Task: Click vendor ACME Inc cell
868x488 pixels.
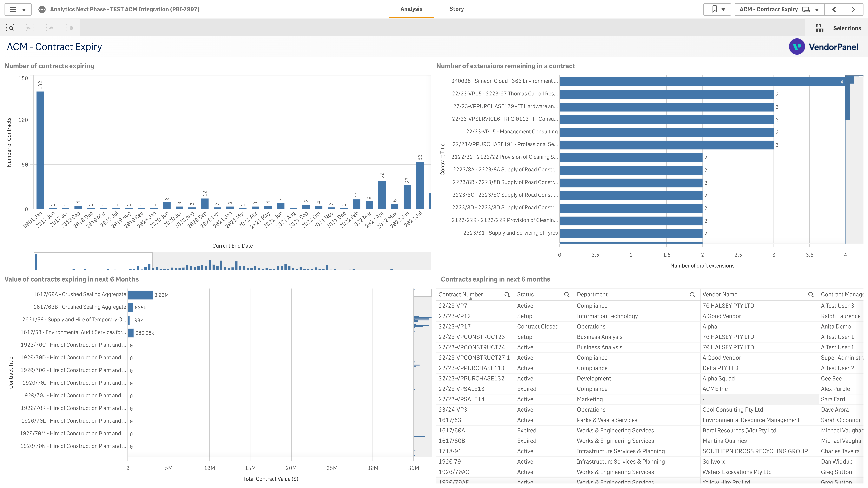Action: tap(759, 389)
